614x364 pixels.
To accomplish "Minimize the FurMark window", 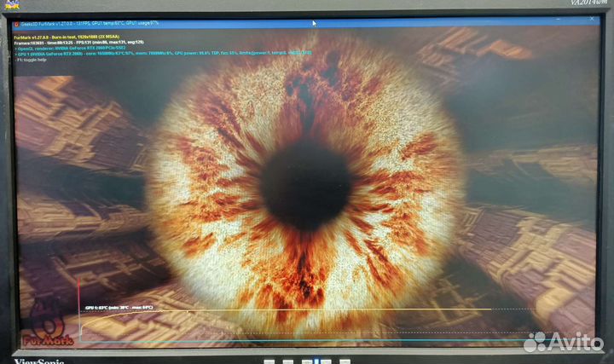I will tap(558, 19).
